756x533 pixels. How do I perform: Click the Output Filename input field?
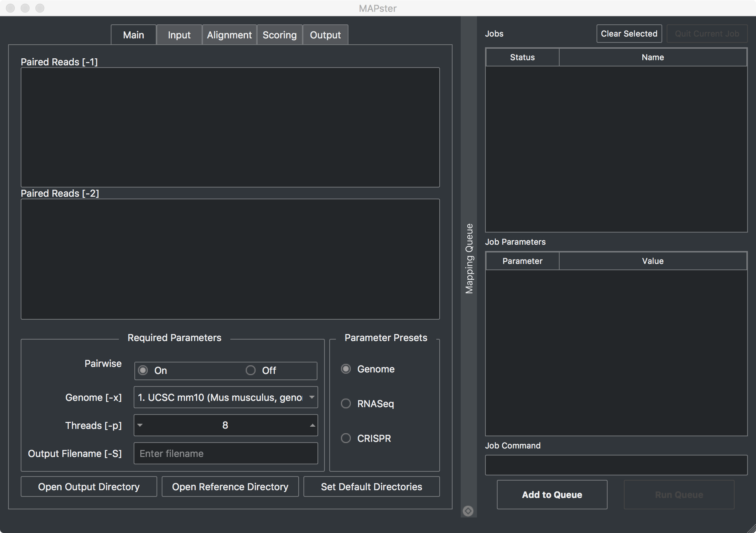pyautogui.click(x=226, y=453)
